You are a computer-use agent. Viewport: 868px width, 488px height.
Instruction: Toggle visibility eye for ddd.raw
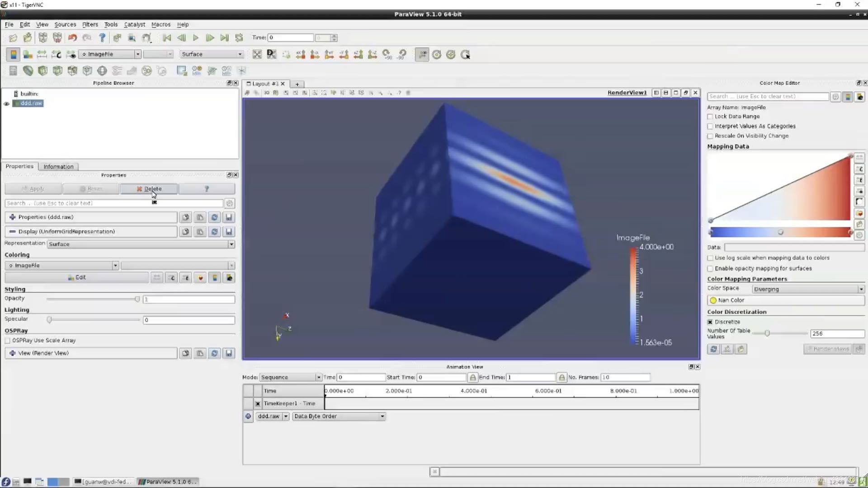point(6,103)
